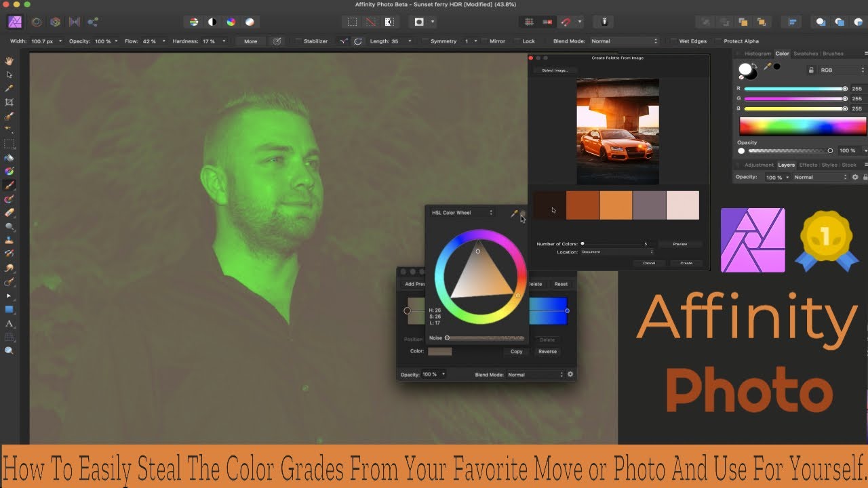Switch to the Tone Mapping Persona

click(x=74, y=22)
